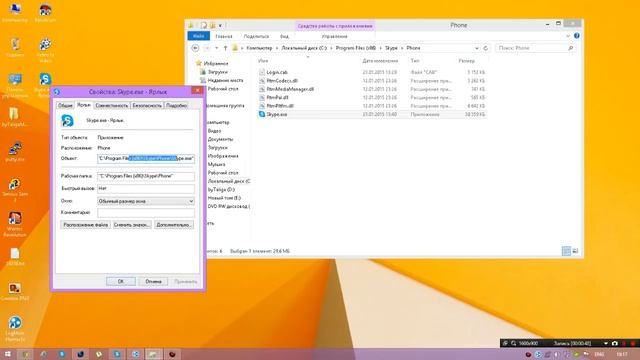Open the Главная ribbon tab
Screen dimensions: 640x360
[224, 36]
